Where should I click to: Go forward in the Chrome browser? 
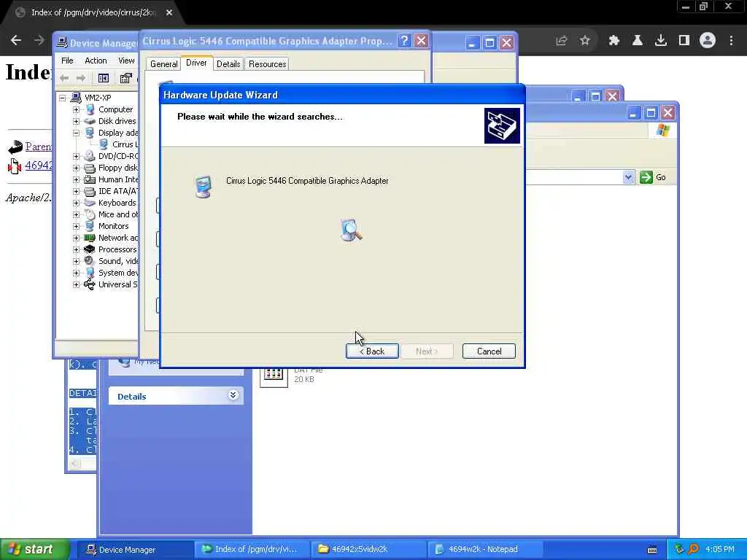pos(39,41)
